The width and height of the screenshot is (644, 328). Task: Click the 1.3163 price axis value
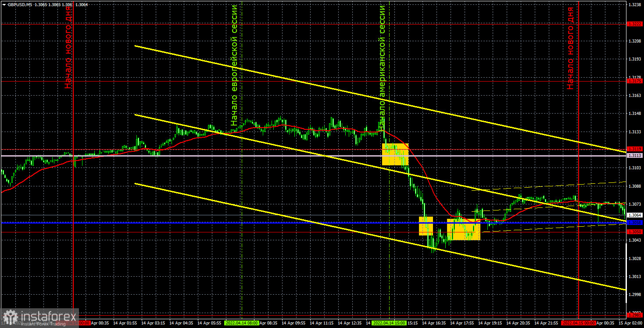[635, 95]
